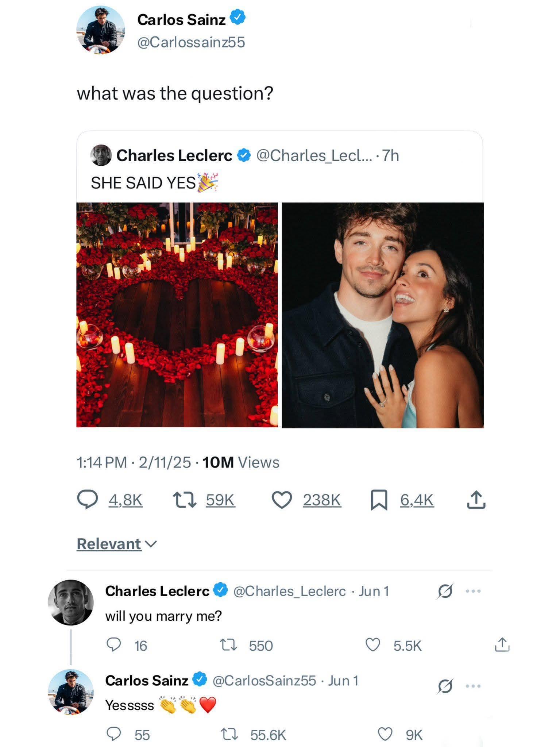
Task: Open the rose heart photo in quoted tweet
Action: (x=177, y=315)
